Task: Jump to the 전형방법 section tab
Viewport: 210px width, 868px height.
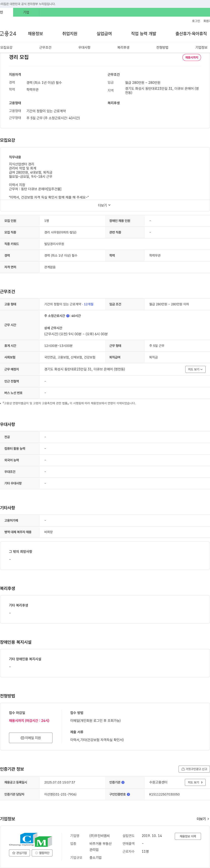Action: click(x=162, y=48)
